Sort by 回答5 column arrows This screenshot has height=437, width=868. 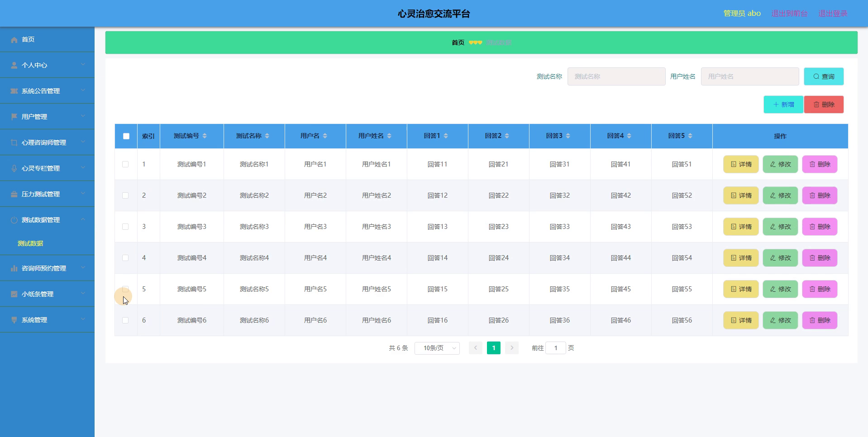(x=690, y=136)
